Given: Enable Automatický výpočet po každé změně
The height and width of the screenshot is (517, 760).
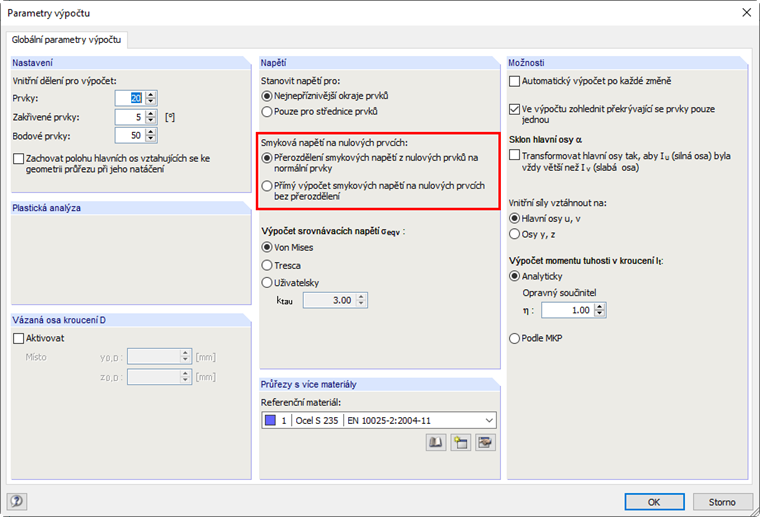Looking at the screenshot, I should click(514, 81).
